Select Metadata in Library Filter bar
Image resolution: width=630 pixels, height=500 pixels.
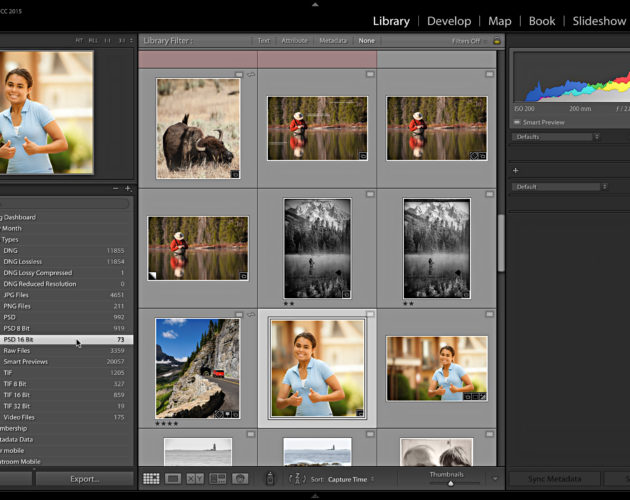pos(333,41)
